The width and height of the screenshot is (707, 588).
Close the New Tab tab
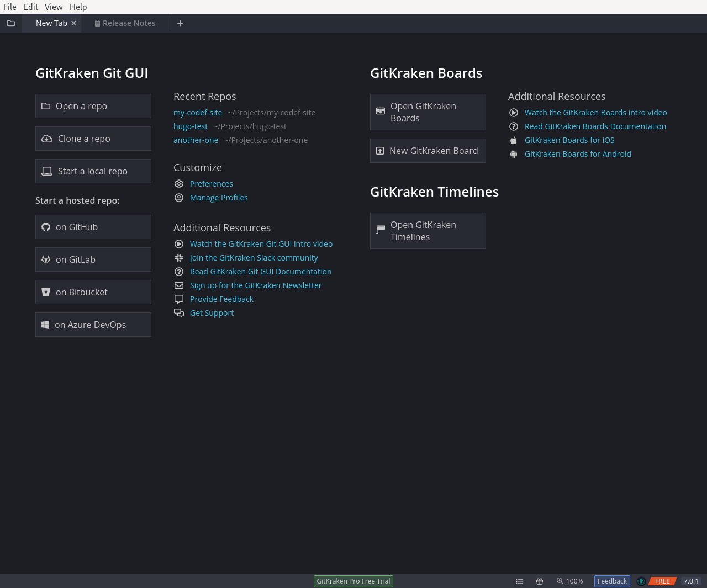73,23
